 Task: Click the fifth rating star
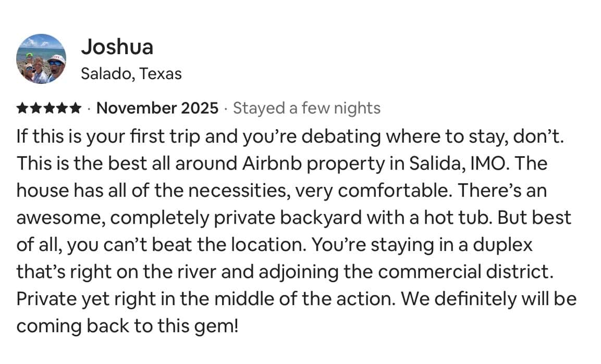tap(75, 108)
